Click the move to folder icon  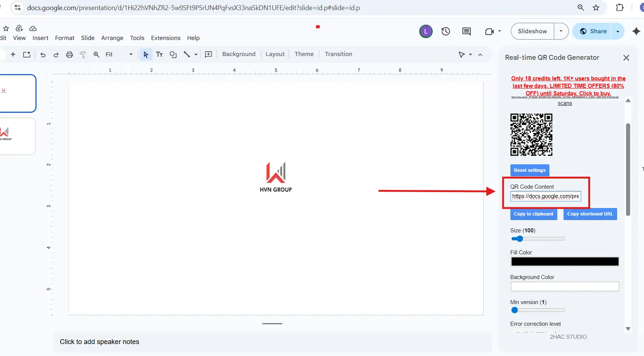(x=19, y=28)
